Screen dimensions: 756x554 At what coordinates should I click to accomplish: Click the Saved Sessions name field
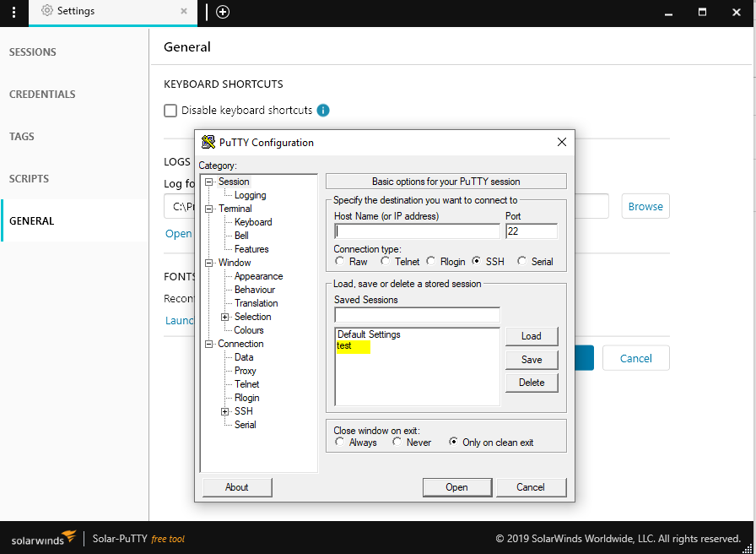click(x=417, y=315)
